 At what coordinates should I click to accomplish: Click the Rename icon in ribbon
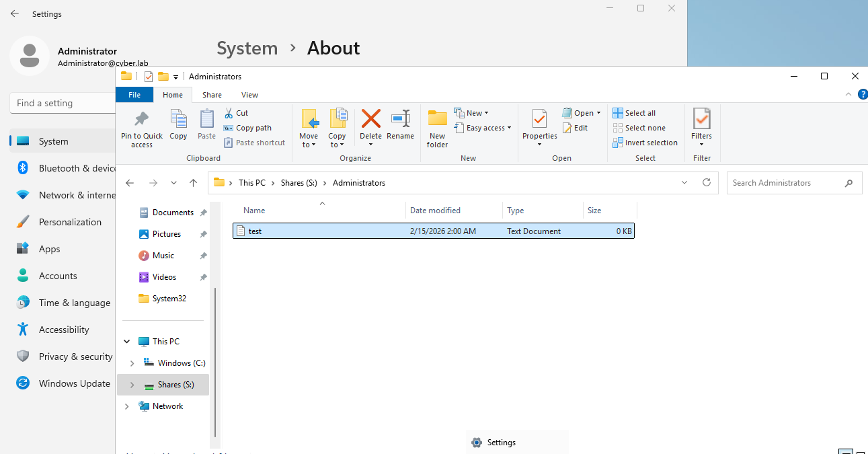coord(401,120)
